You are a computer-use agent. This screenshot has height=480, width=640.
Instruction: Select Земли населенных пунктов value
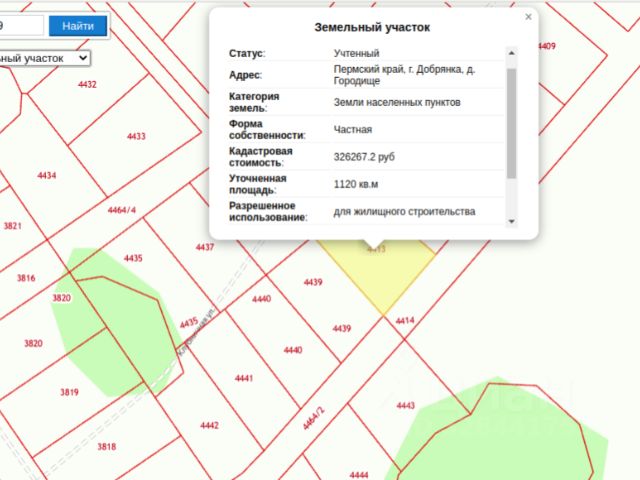[x=397, y=102]
